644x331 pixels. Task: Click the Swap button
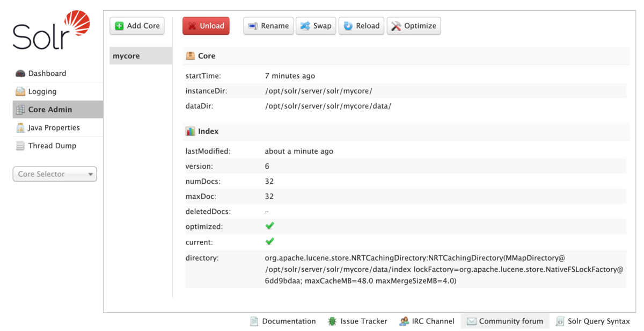pyautogui.click(x=316, y=26)
